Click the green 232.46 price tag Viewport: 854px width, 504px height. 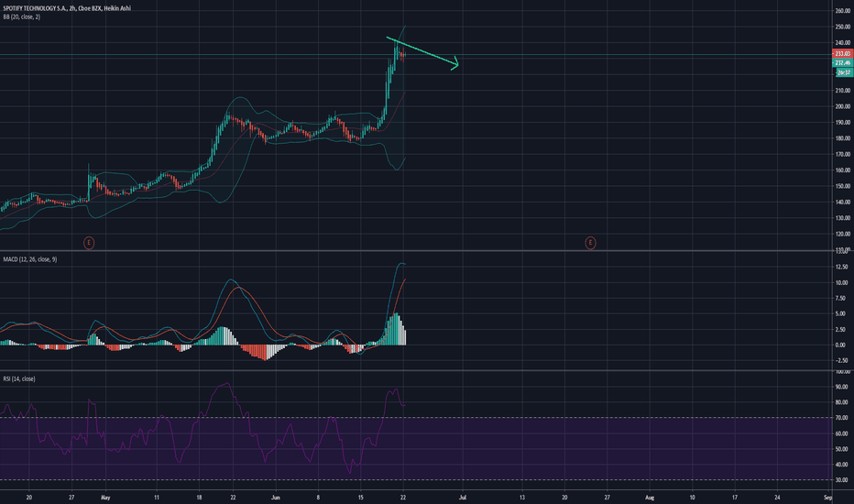pyautogui.click(x=843, y=62)
